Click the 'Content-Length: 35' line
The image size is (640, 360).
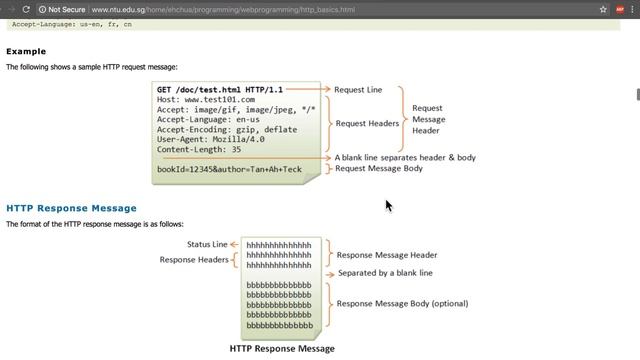(x=199, y=149)
